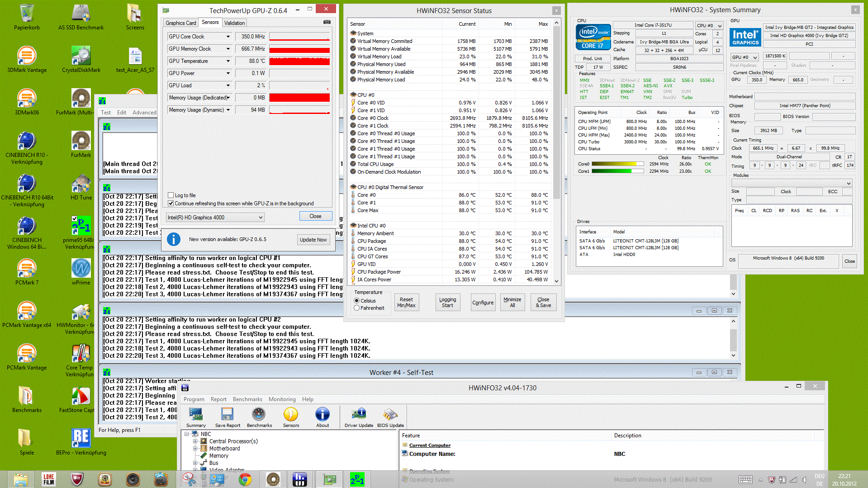Open the GPU Load sensor dropdown
This screenshot has width=868, height=488.
228,85
